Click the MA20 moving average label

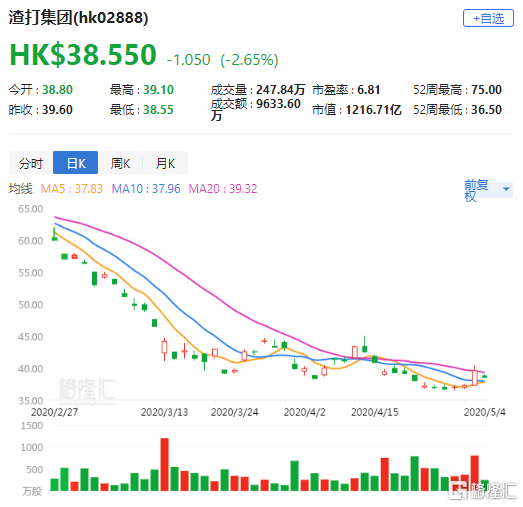[223, 189]
